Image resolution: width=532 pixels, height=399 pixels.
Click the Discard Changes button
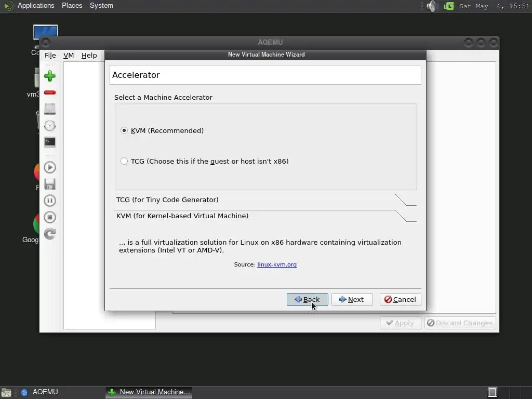pyautogui.click(x=460, y=323)
